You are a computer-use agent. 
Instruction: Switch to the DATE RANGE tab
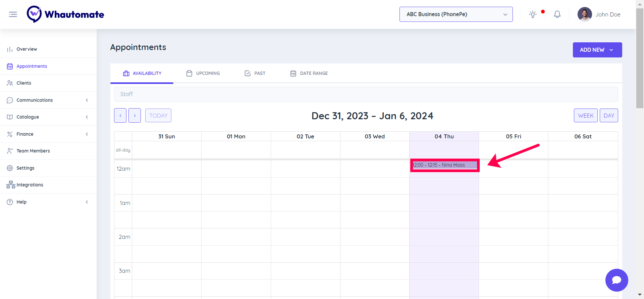coord(309,73)
